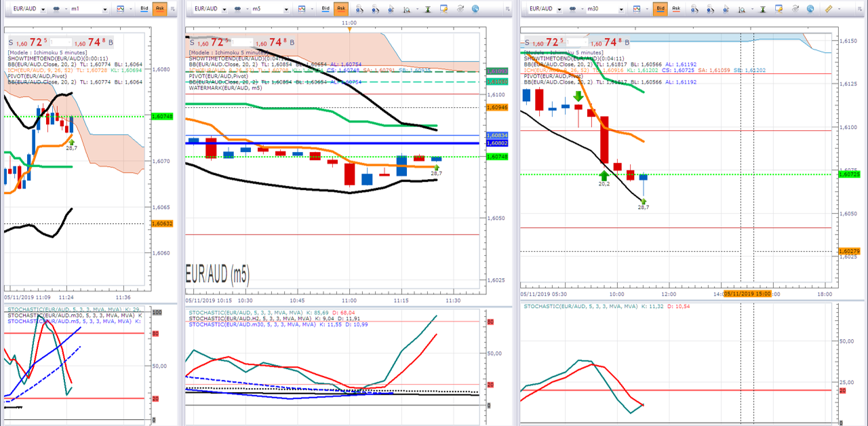Click the 1,60279 price label on the m30 axis
The image size is (868, 426).
tap(850, 251)
